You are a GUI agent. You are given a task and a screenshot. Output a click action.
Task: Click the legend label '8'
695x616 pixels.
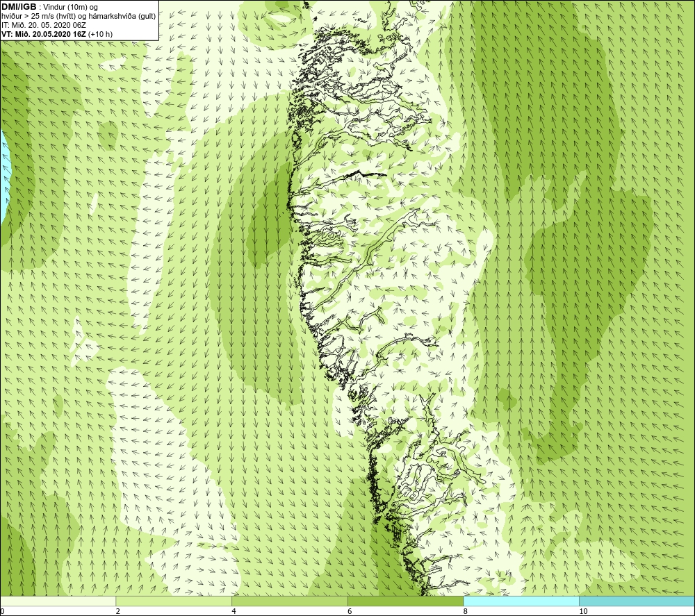click(x=466, y=611)
